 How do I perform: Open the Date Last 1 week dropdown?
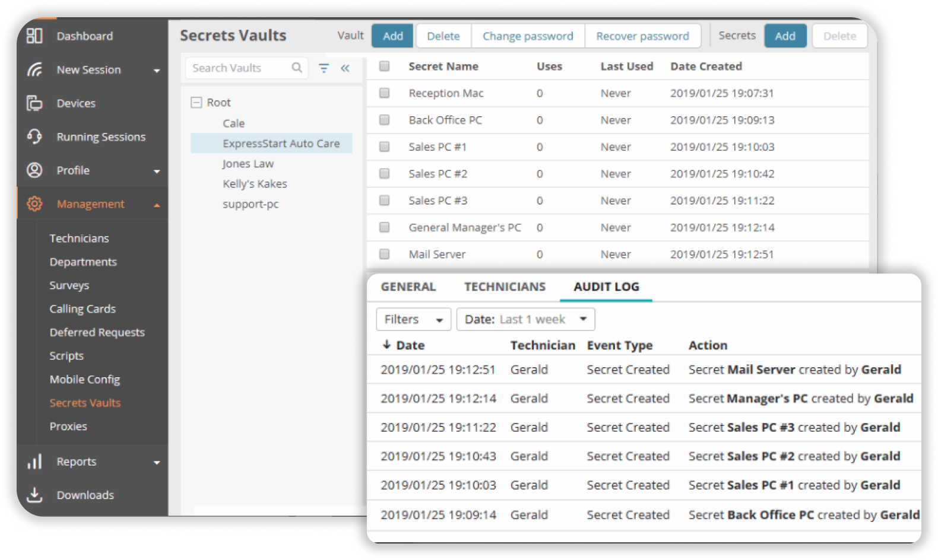pos(525,319)
